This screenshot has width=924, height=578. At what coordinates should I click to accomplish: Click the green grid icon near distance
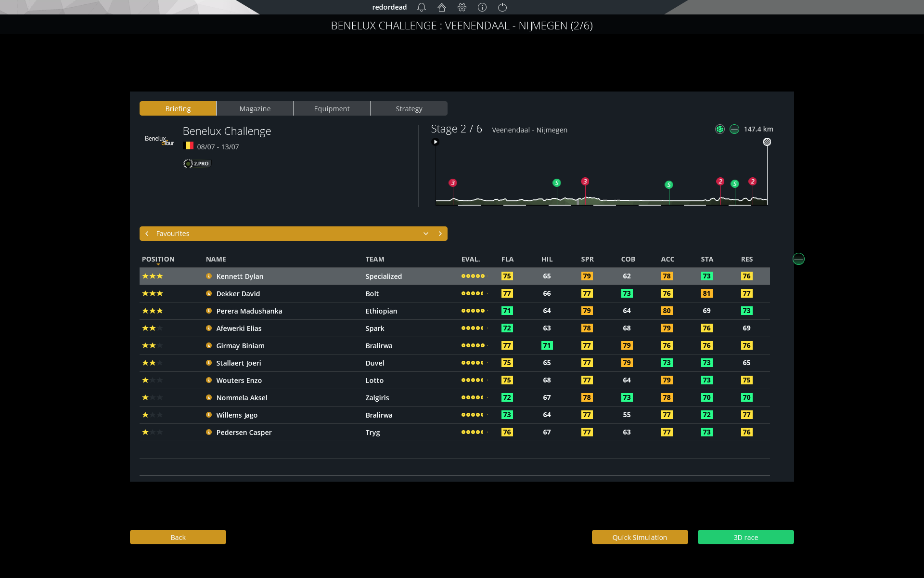pos(720,129)
